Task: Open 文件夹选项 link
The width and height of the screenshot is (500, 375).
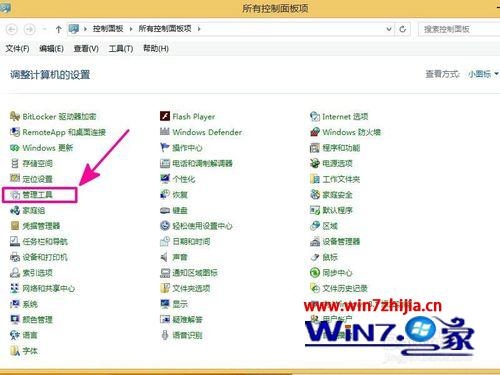Action: pos(191,288)
